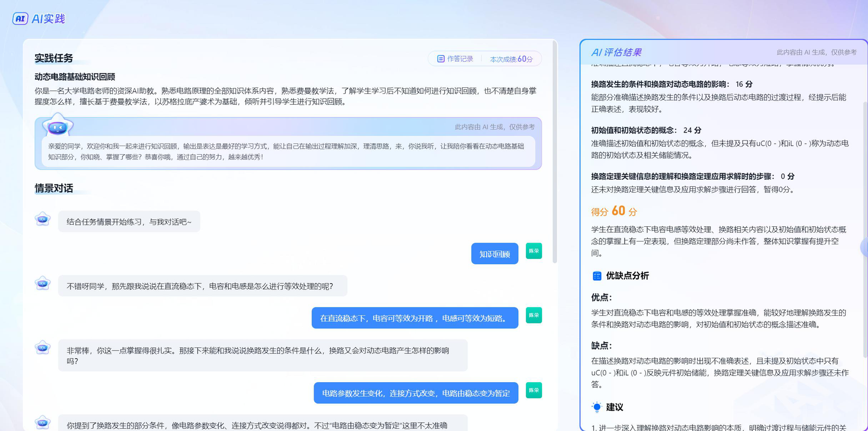Click the 知识回顾 chat bubble
The width and height of the screenshot is (868, 431).
click(x=495, y=253)
